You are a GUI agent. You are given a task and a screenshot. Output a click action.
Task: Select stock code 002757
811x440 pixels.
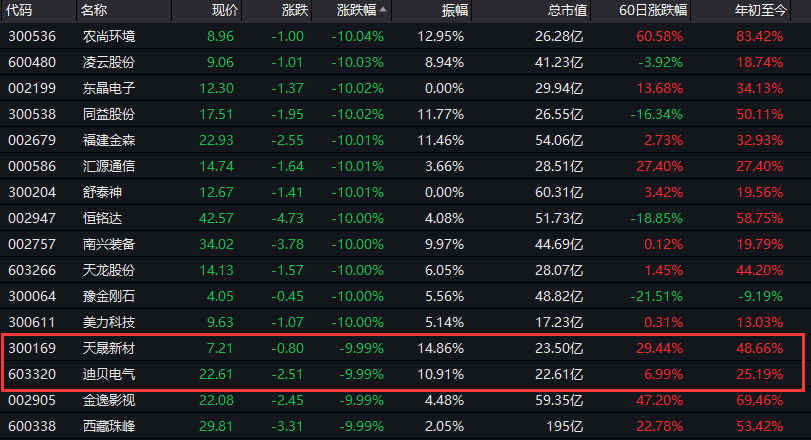pyautogui.click(x=32, y=244)
